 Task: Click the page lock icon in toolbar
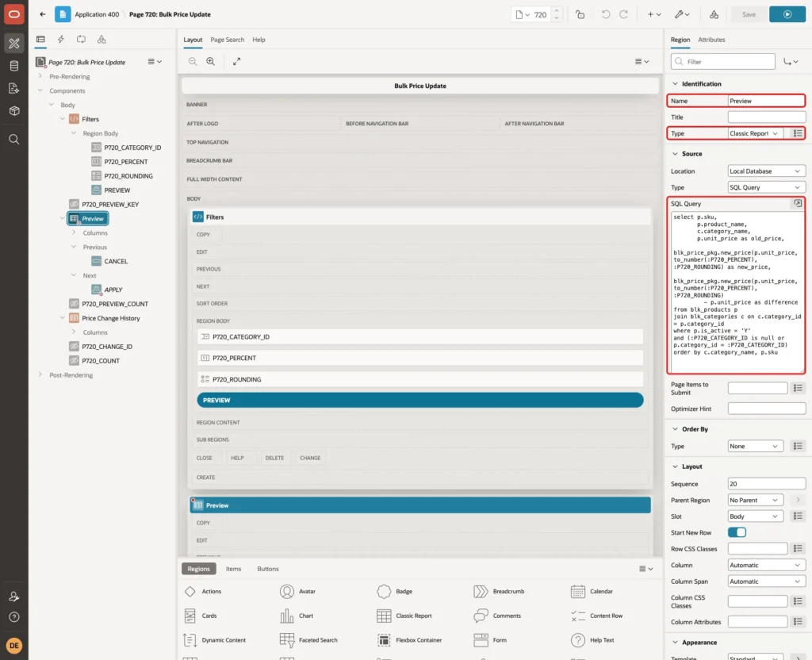pos(580,14)
